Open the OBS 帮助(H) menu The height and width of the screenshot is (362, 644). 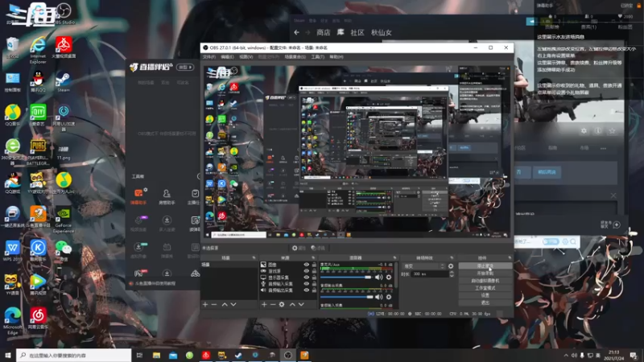336,57
